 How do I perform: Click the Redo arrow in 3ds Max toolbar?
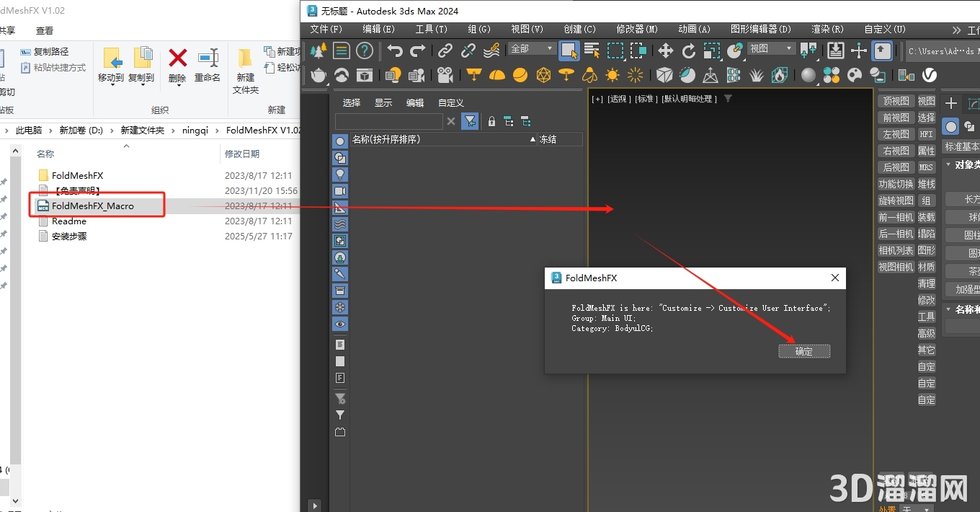(418, 50)
